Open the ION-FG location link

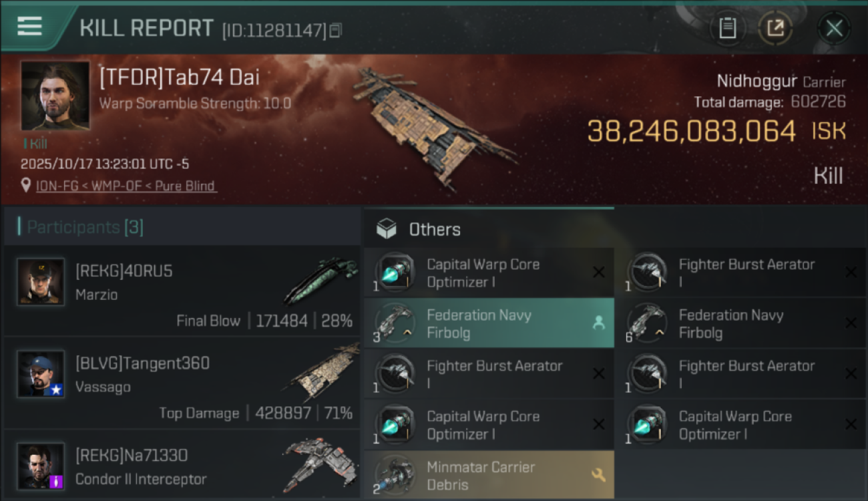(126, 186)
